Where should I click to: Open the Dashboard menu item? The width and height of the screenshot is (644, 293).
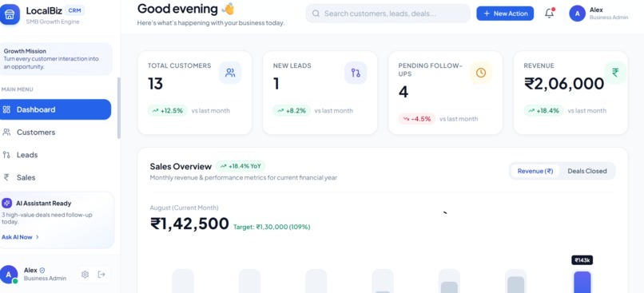pos(54,109)
